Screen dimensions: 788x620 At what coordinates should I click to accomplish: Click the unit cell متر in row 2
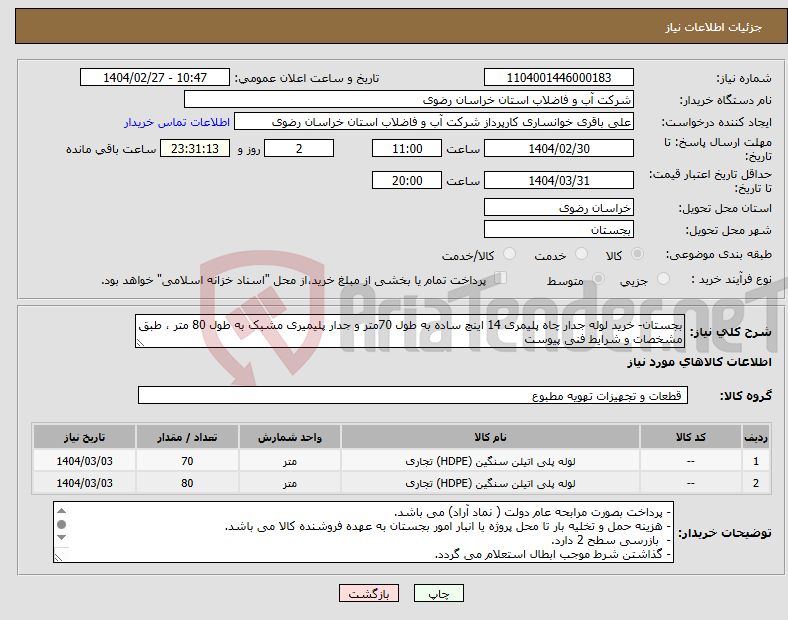pos(290,483)
